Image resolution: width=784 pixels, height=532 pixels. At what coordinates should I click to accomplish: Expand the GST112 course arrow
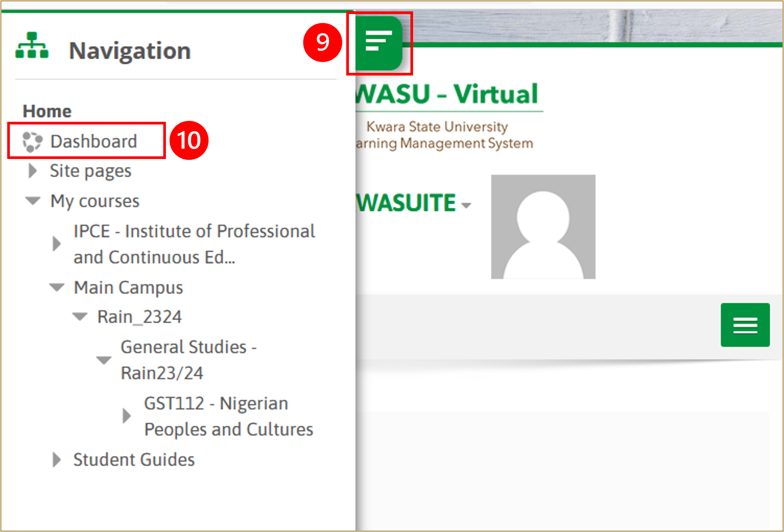(x=127, y=416)
